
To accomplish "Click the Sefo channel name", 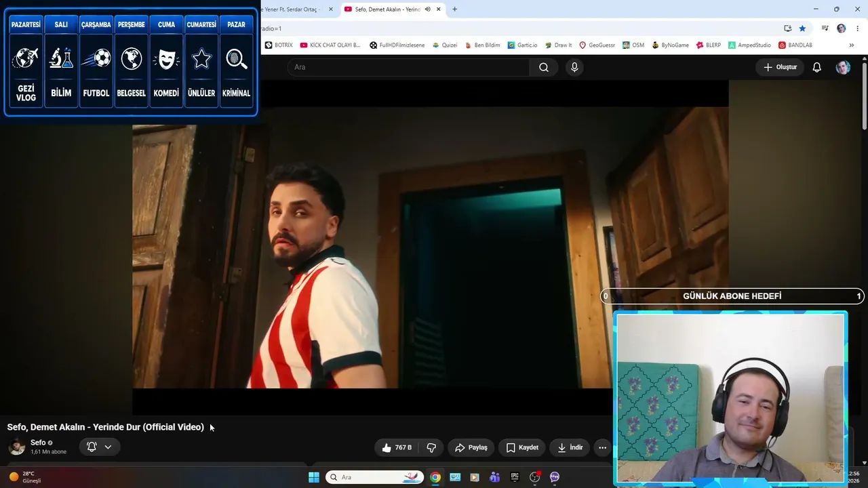I will pyautogui.click(x=38, y=443).
